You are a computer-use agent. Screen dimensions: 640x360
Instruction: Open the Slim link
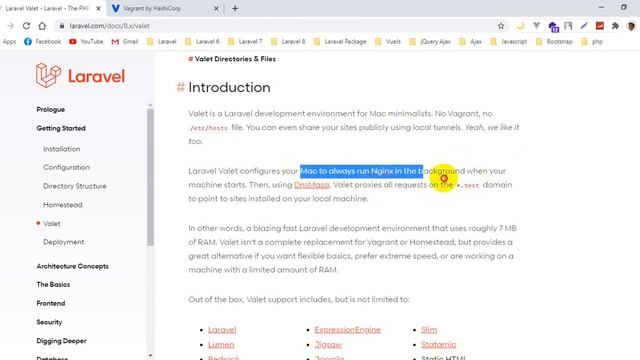click(x=429, y=330)
